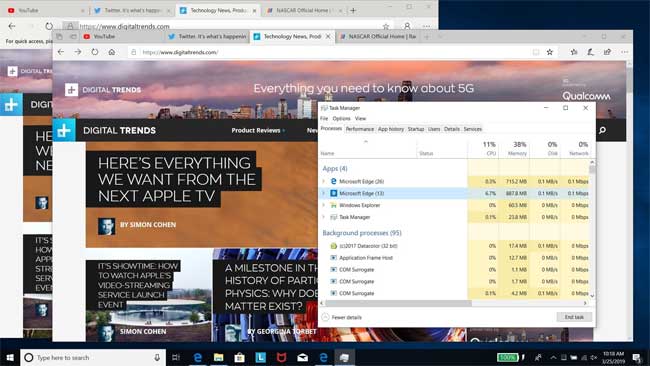Click favorite star in rear browser window
Viewport: 650px width, 366px height.
386,26
